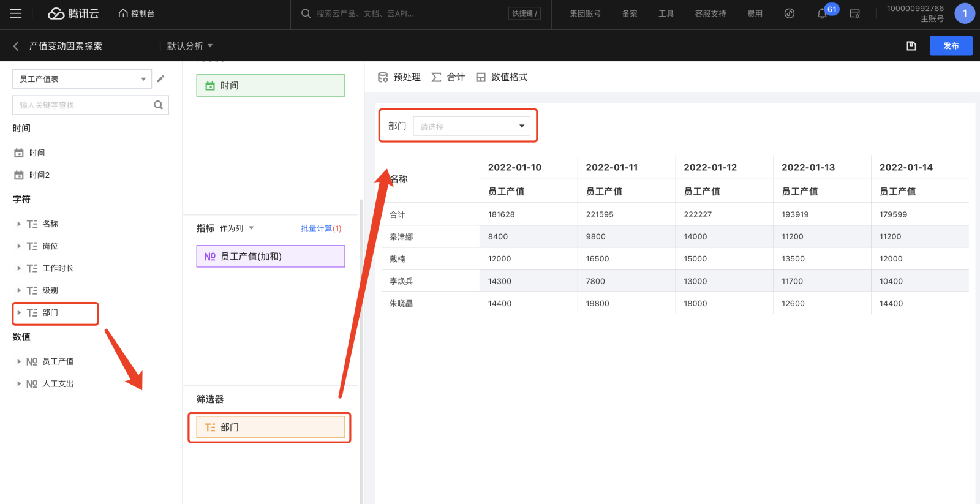Viewport: 980px width, 504px height.
Task: Open 费用 menu
Action: pyautogui.click(x=755, y=13)
